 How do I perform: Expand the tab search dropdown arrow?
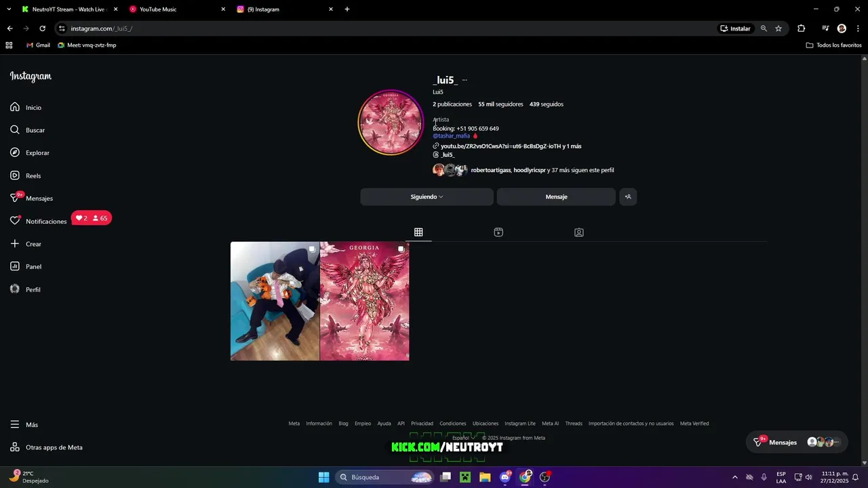click(x=9, y=9)
